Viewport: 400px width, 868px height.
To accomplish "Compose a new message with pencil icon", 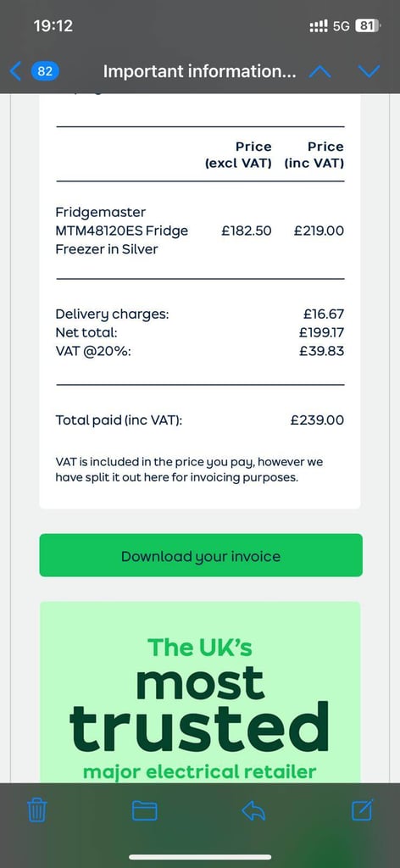I will (363, 810).
